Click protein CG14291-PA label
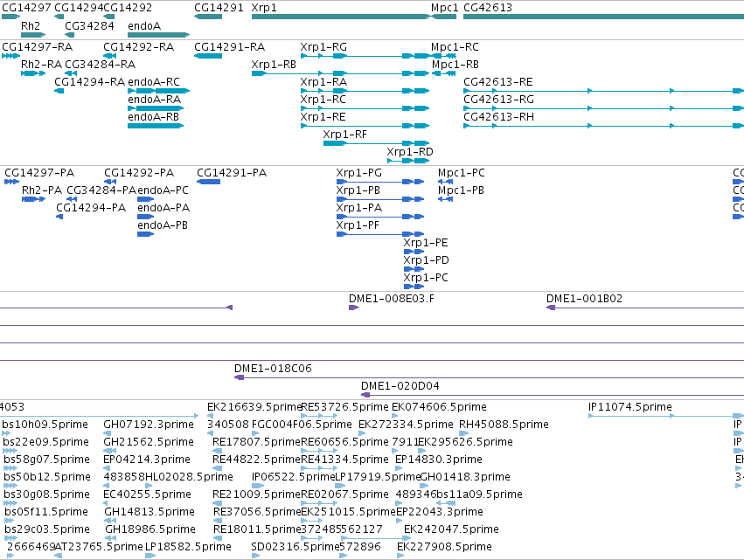The image size is (744, 560). pos(232,173)
